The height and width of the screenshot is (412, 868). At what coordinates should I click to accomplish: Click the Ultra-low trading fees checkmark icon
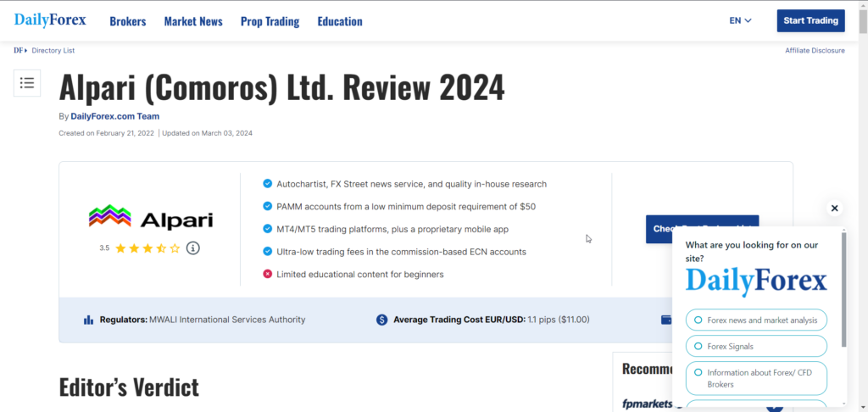(267, 252)
